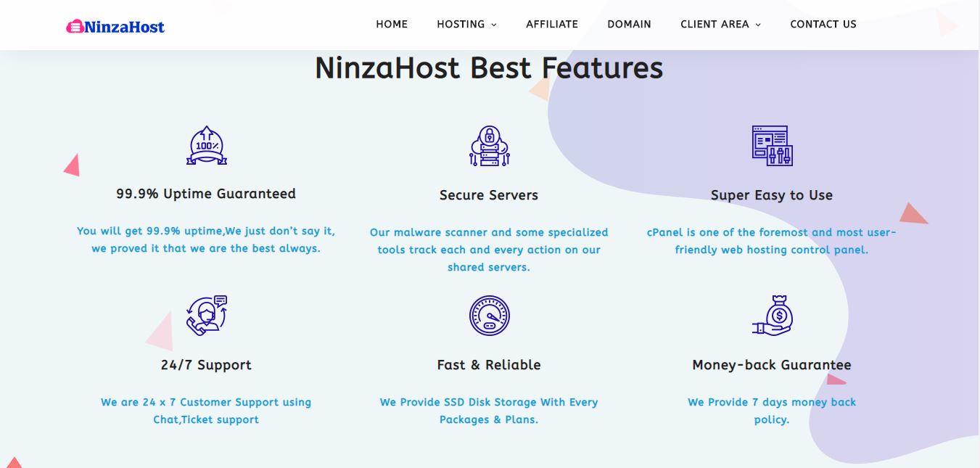Click the Super Easy to Use title
The height and width of the screenshot is (468, 980).
pos(772,195)
